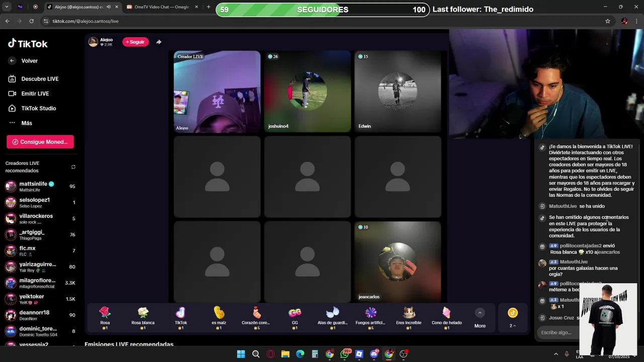This screenshot has height=362, width=644.
Task: Open a new browser tab
Action: tap(208, 7)
